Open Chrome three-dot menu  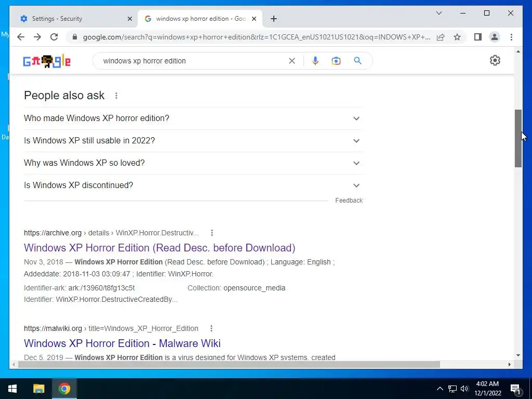click(511, 37)
